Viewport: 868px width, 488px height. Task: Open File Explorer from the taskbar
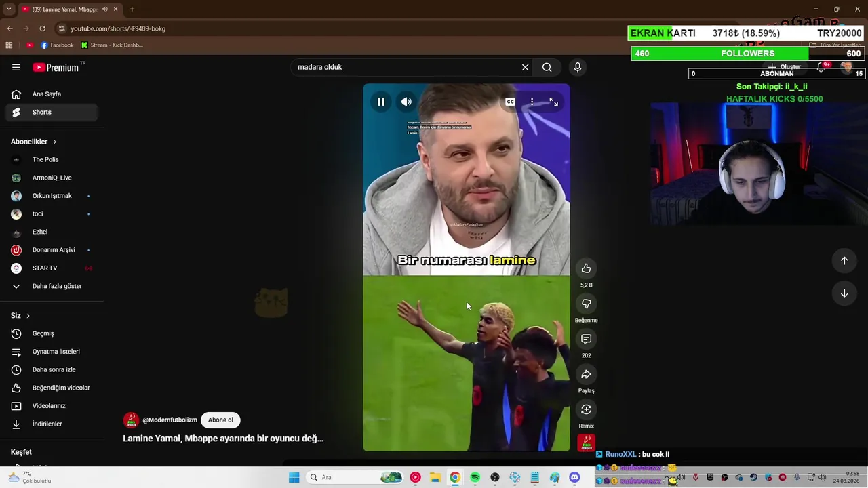click(x=435, y=477)
